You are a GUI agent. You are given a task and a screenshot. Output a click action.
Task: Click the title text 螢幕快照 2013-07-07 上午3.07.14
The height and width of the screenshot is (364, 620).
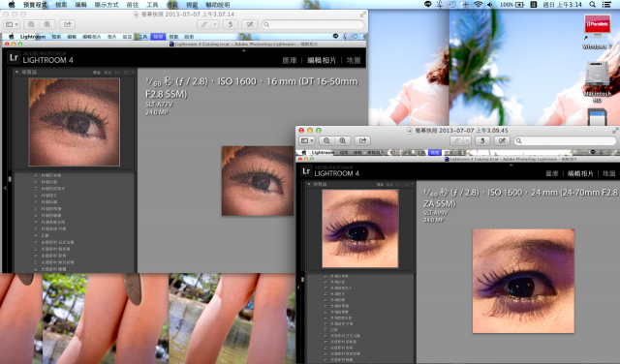pyautogui.click(x=188, y=15)
